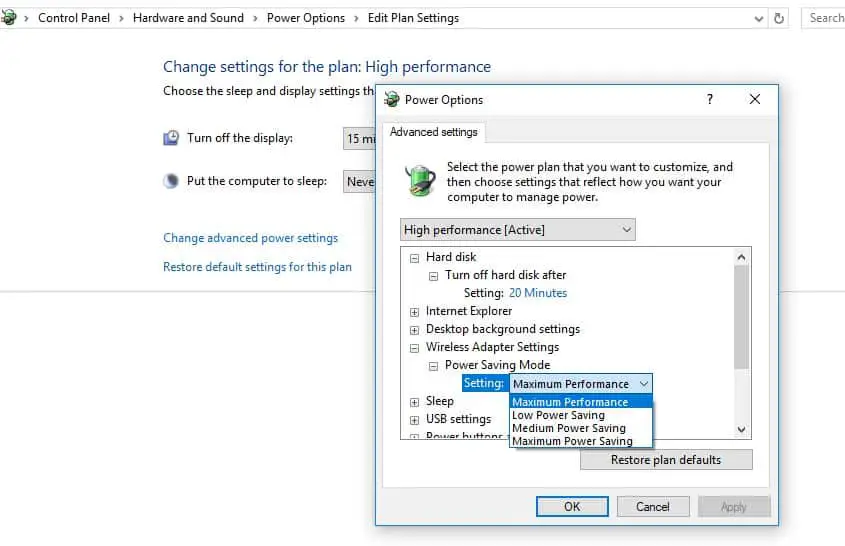Choose Maximum Power Saving option
Viewport: 845px width, 546px height.
point(572,441)
